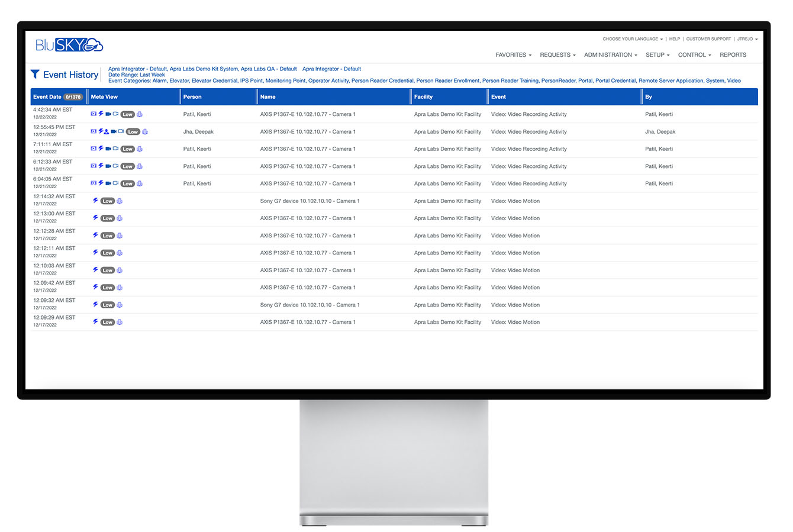Click the outlined camera icon in the 6:12:33 AM row

115,166
